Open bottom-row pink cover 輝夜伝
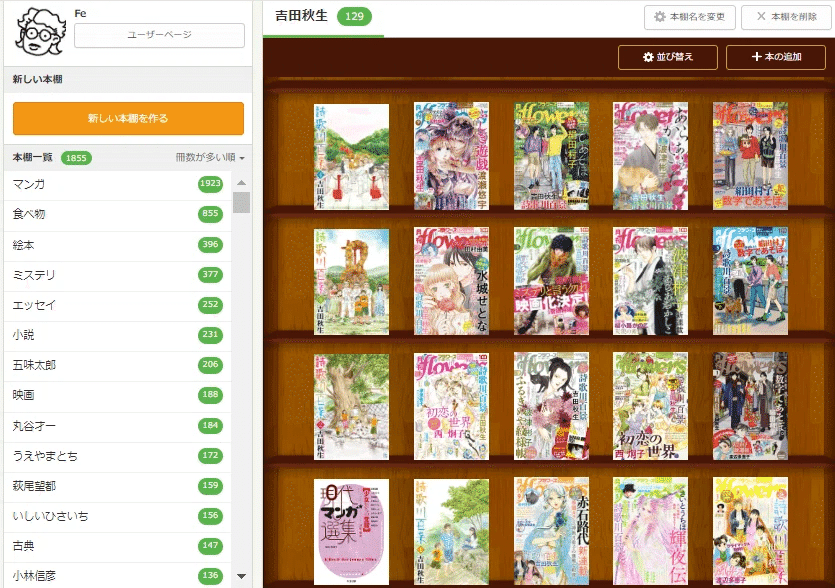835x588 pixels. [650, 532]
